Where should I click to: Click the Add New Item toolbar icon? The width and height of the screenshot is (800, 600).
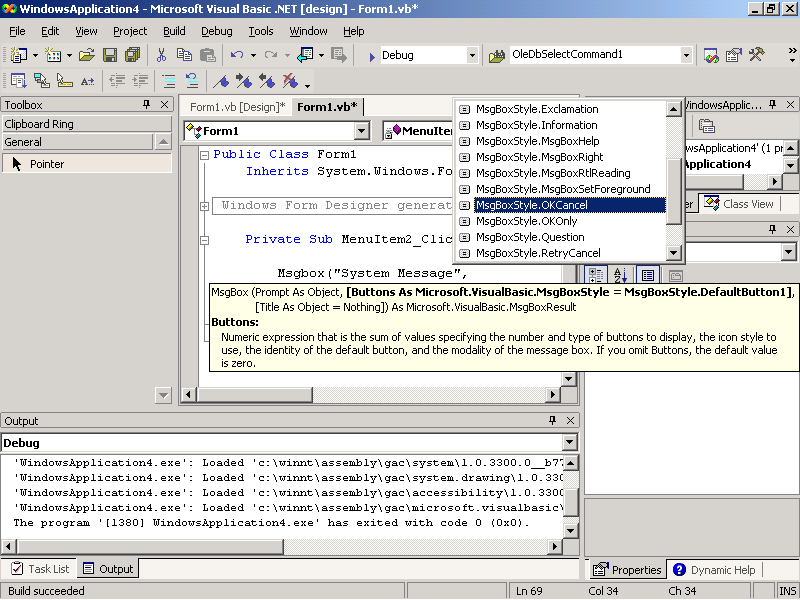tap(53, 55)
